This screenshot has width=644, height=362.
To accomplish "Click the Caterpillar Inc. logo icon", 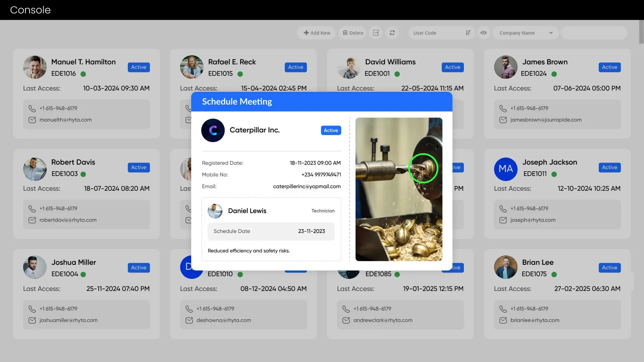I will point(213,130).
